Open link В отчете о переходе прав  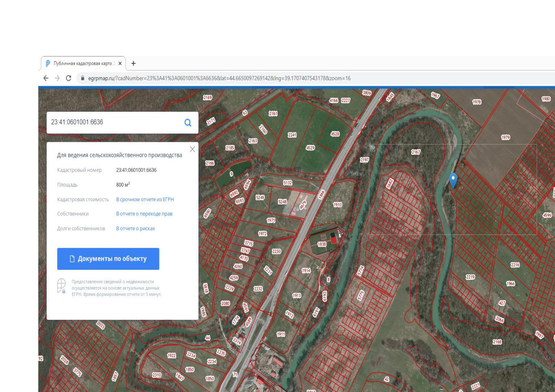tap(144, 214)
